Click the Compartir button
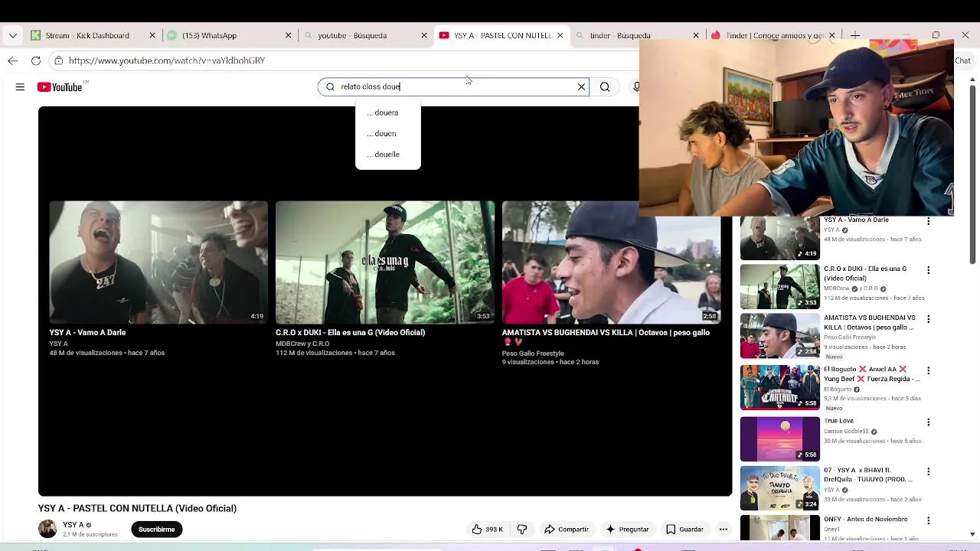The height and width of the screenshot is (551, 980). [x=567, y=529]
